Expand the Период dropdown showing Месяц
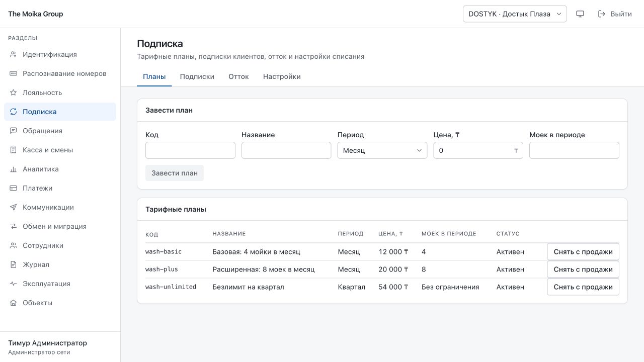Image resolution: width=644 pixels, height=362 pixels. tap(382, 150)
